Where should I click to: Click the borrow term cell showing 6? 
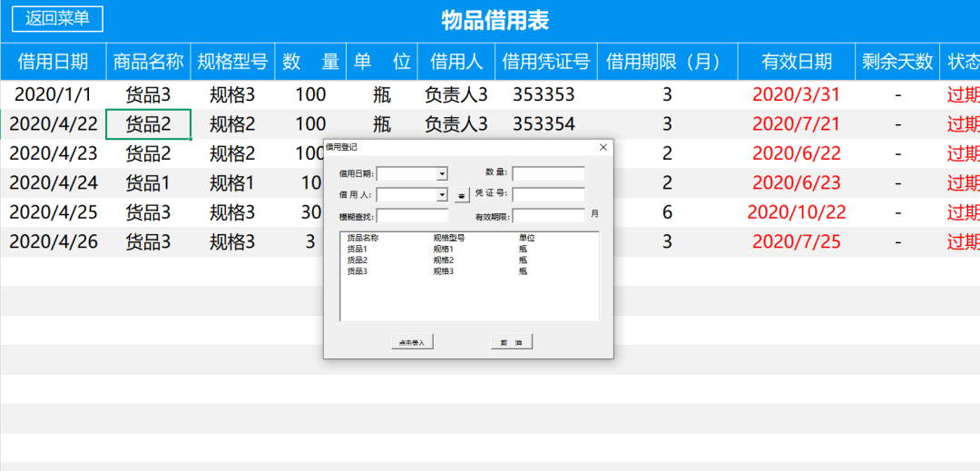click(668, 212)
